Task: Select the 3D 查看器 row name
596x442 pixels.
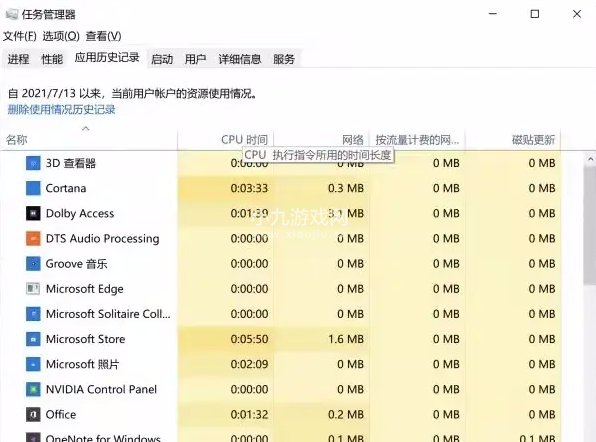Action: 71,163
